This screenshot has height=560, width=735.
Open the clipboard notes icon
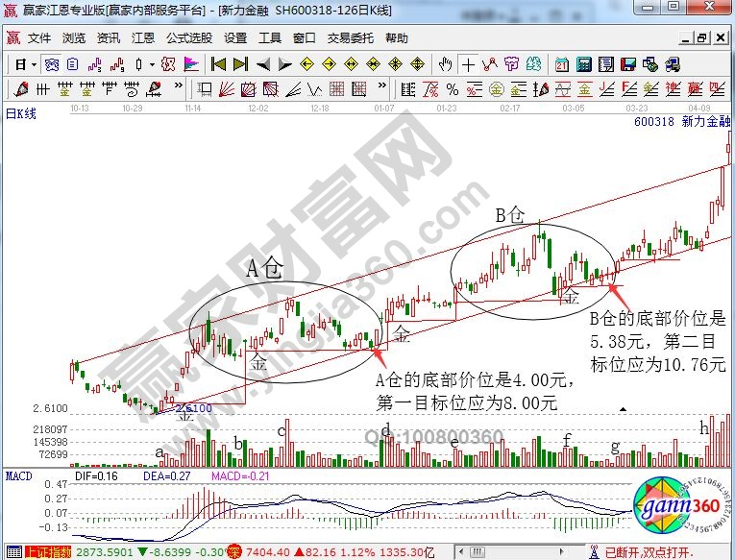coord(73,64)
